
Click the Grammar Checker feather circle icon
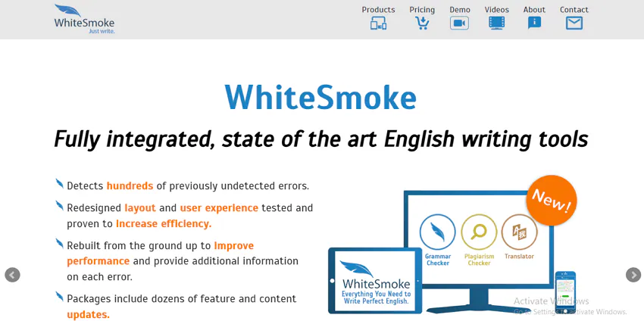(x=437, y=232)
